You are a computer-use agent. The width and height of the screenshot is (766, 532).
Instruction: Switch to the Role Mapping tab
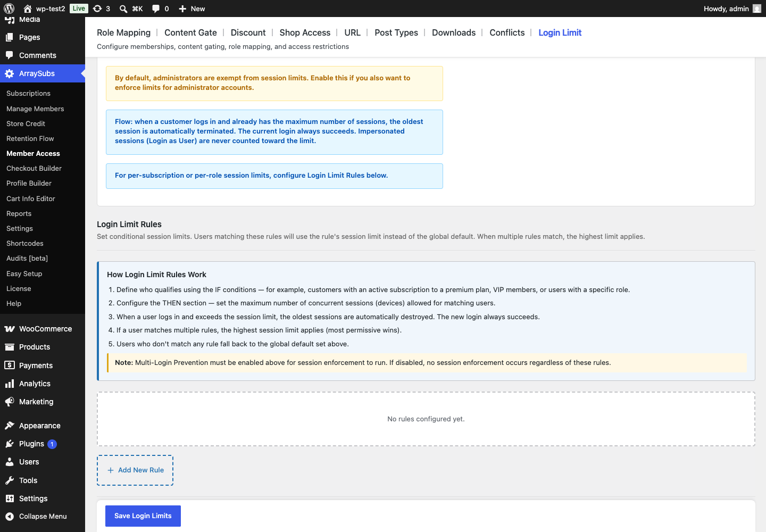[x=123, y=32]
